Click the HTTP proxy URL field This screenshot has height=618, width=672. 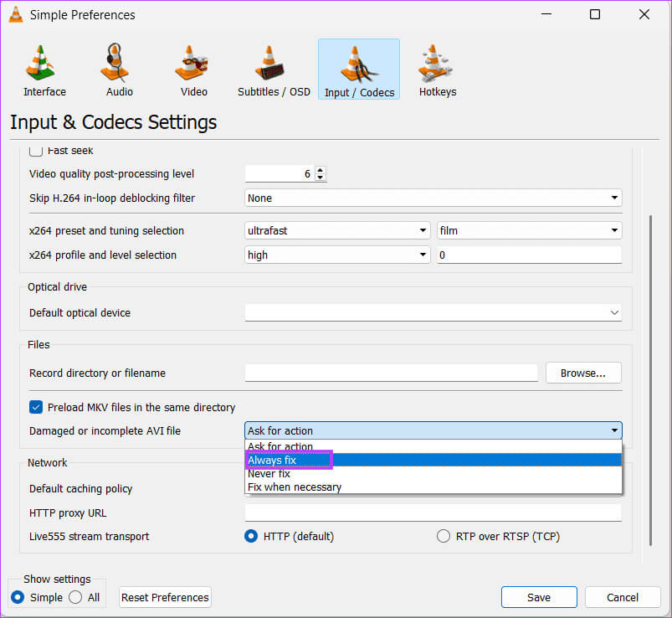point(433,512)
